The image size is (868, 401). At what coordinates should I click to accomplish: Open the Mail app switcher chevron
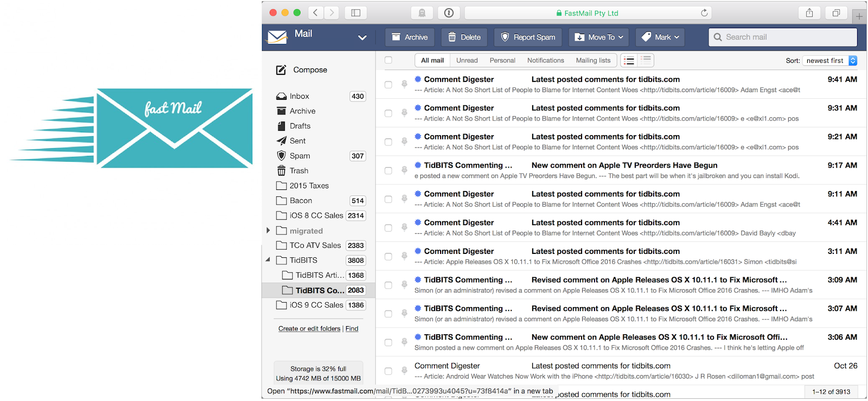pos(362,37)
